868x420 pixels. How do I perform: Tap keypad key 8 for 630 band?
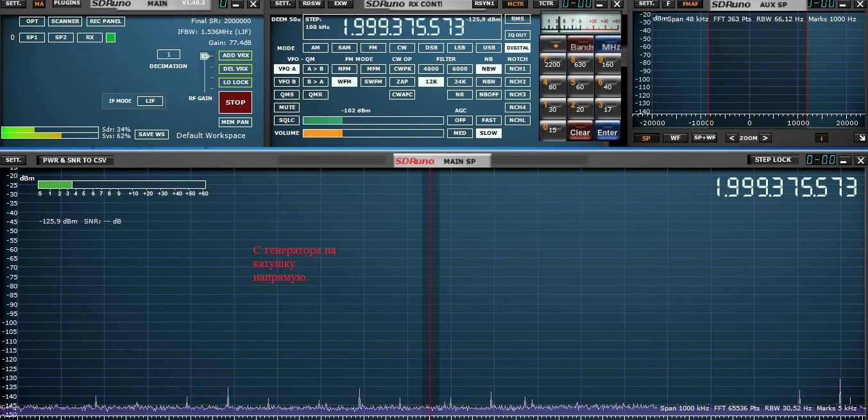(x=580, y=64)
